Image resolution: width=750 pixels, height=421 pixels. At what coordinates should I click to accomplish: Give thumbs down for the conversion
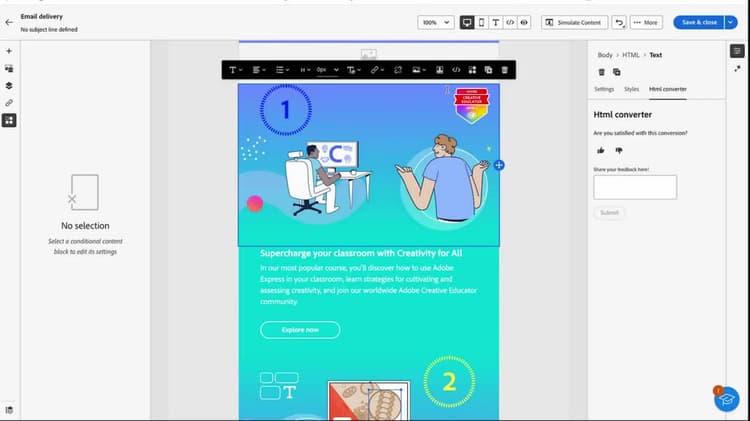(x=618, y=150)
